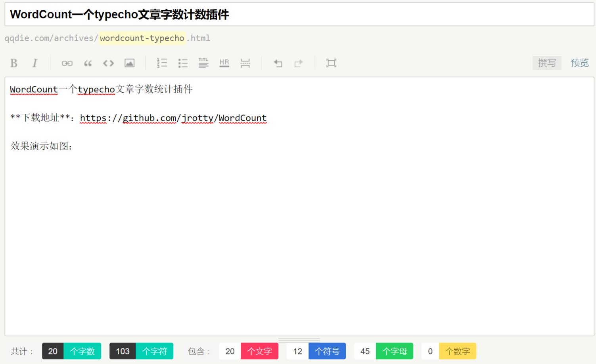Click the qqdie.com/archives/ URL prefix text
596x364 pixels.
(x=51, y=38)
